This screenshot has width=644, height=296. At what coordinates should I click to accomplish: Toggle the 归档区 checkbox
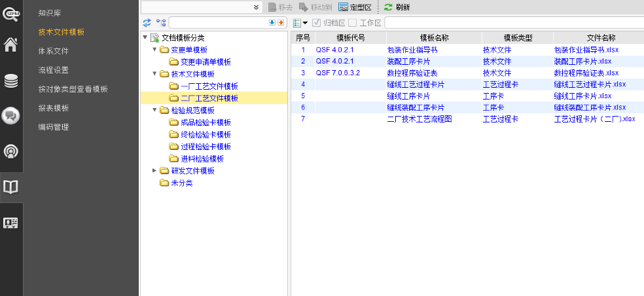point(317,23)
